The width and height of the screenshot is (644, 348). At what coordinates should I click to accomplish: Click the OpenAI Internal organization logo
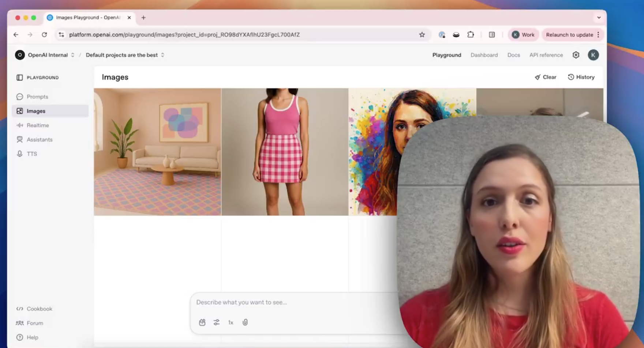coord(20,55)
